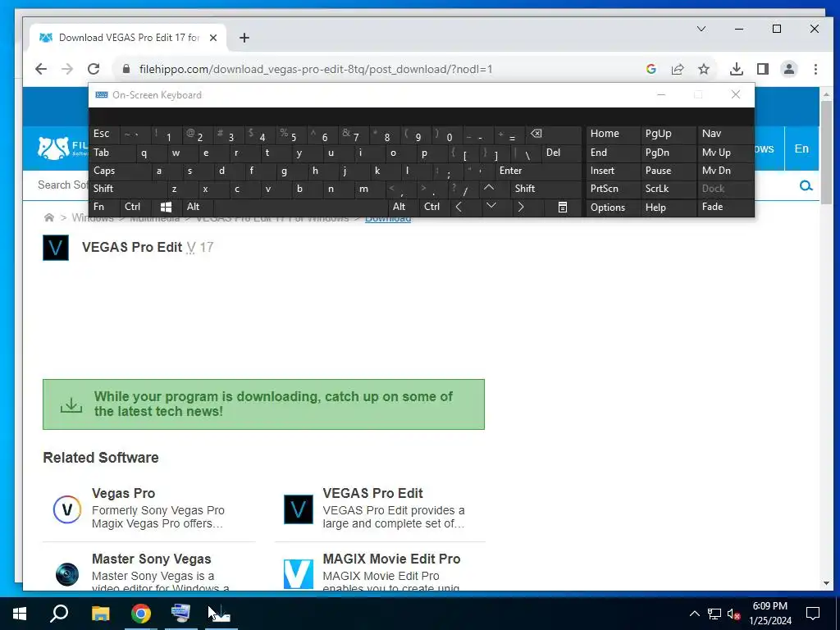Open the En language selector
This screenshot has height=630, width=840.
(x=801, y=148)
